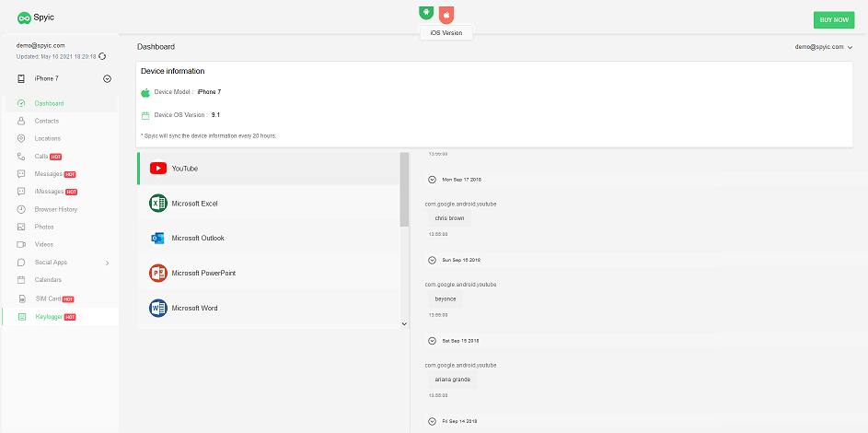Click the Dashboard sidebar icon
868x433 pixels.
[21, 103]
